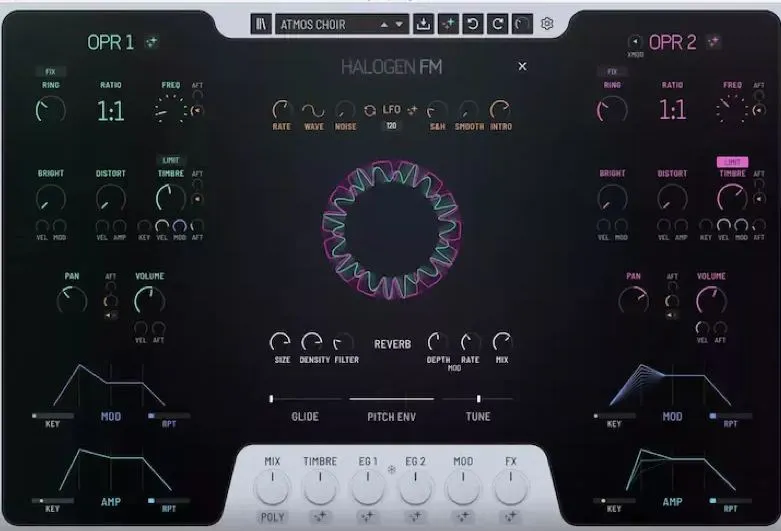The height and width of the screenshot is (531, 781).
Task: Open the OPR 1 MOD envelope
Action: pyautogui.click(x=110, y=386)
